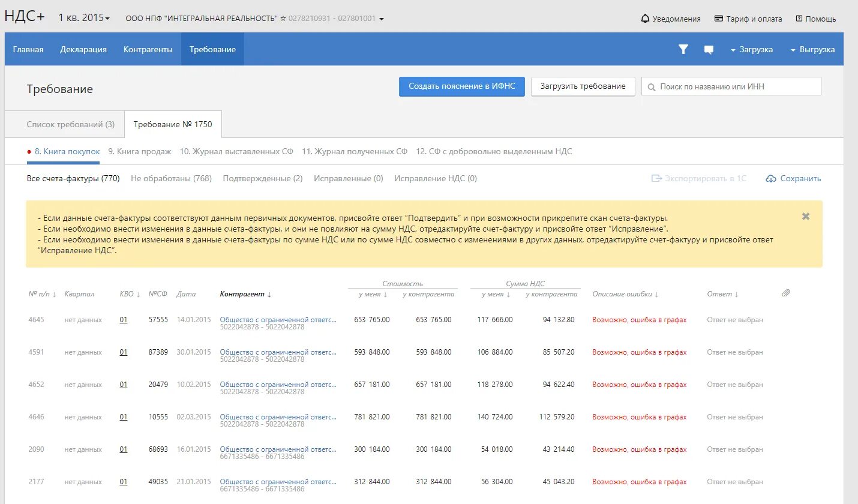
Task: Sort by КВО column
Action: pyautogui.click(x=130, y=294)
